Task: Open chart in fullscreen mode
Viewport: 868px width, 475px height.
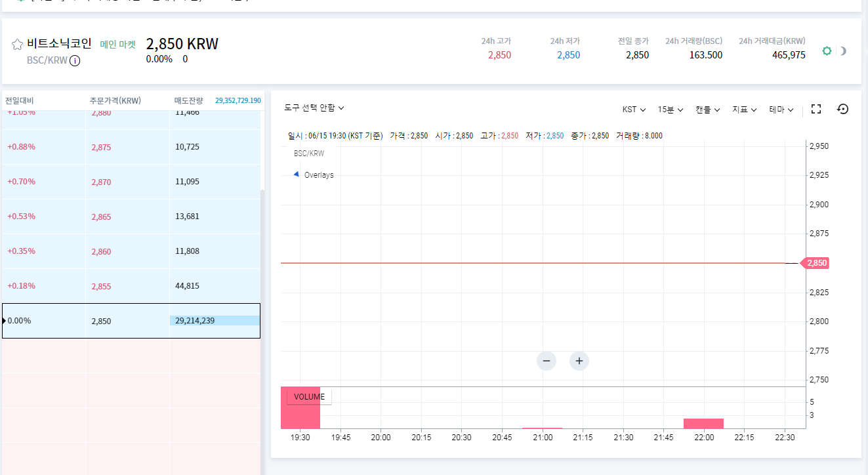Action: pos(816,109)
